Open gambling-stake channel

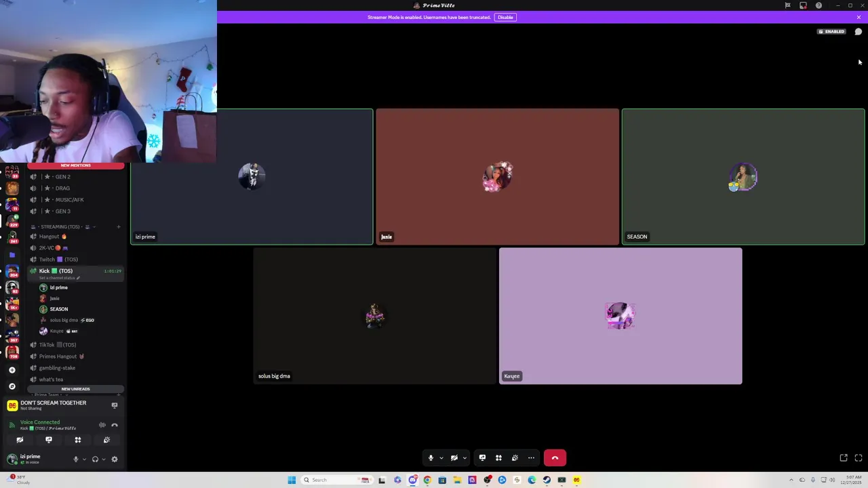coord(75,368)
